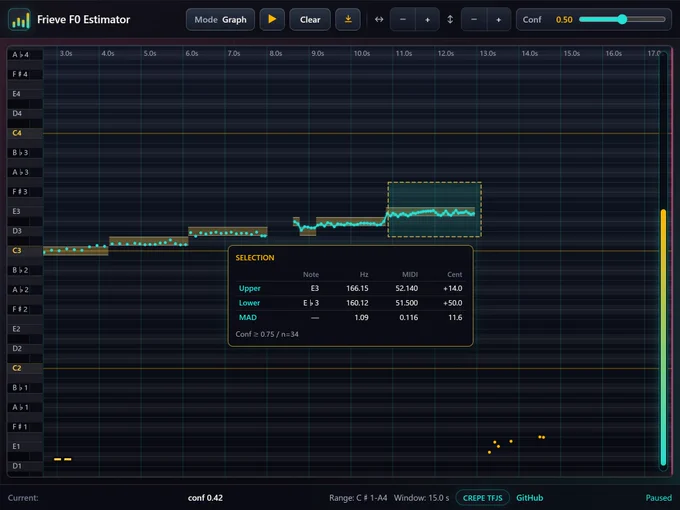Click the 14.0s timeline marker
Image resolution: width=680 pixels, height=510 pixels.
tap(530, 53)
